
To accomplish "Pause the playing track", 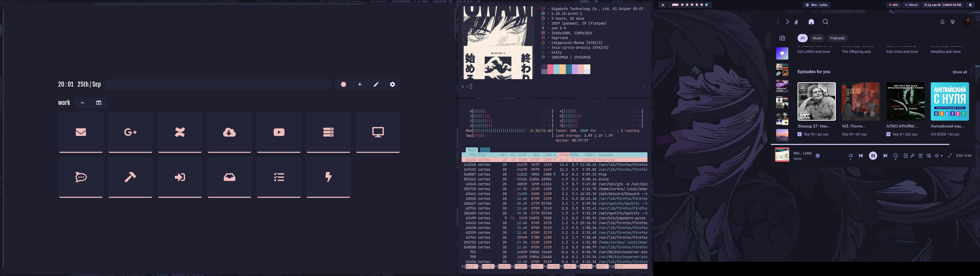I will tap(873, 156).
